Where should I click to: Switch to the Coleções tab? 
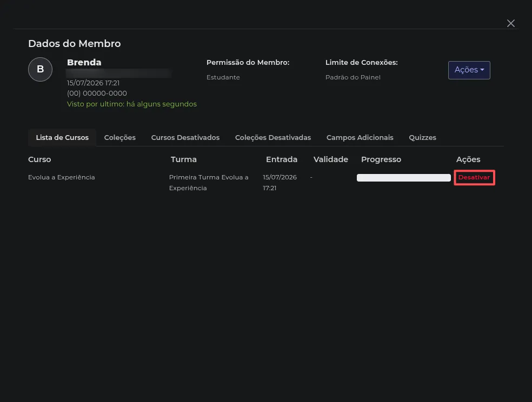tap(120, 138)
